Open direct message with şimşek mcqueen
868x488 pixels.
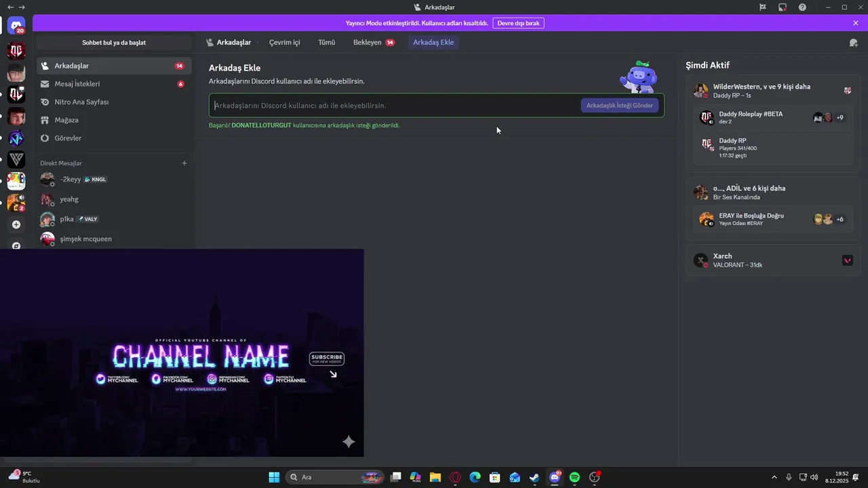point(114,239)
